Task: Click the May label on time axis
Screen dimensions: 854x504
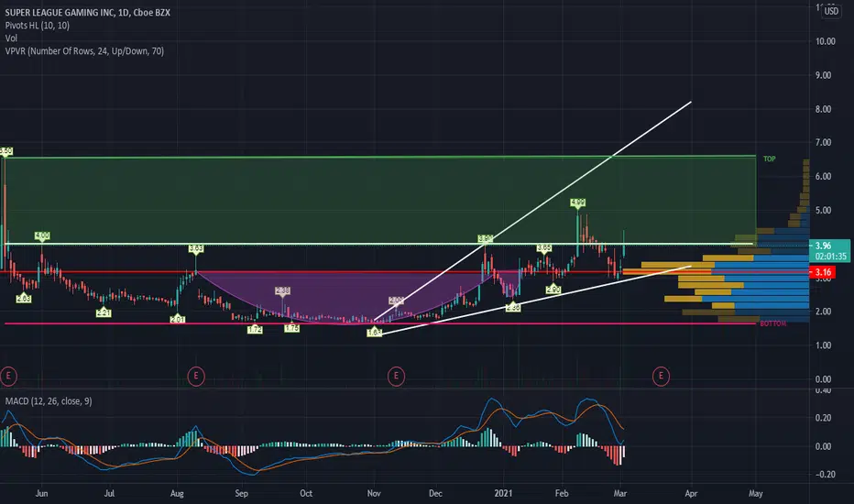Action: point(755,493)
